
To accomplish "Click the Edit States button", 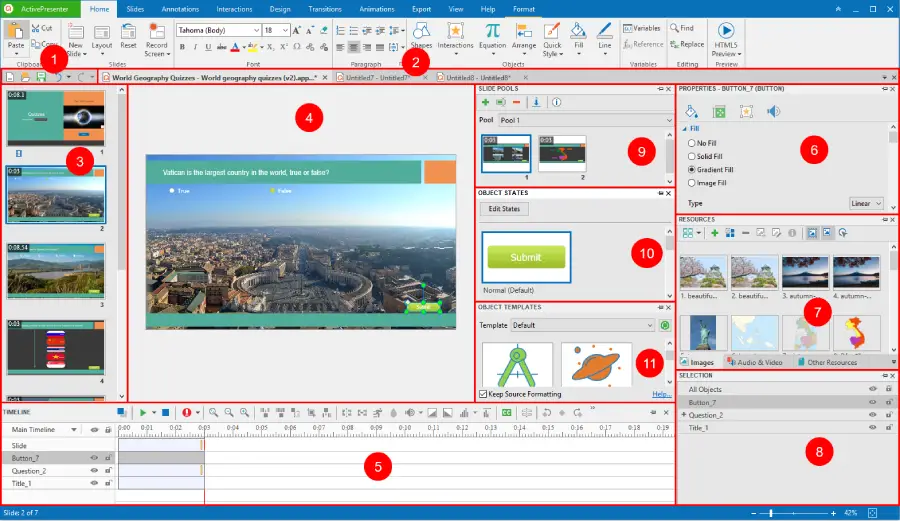I will pos(504,209).
